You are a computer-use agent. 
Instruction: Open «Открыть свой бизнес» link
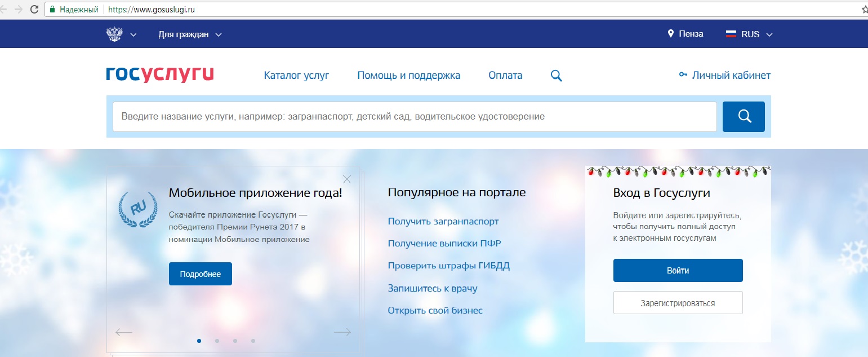tap(435, 310)
